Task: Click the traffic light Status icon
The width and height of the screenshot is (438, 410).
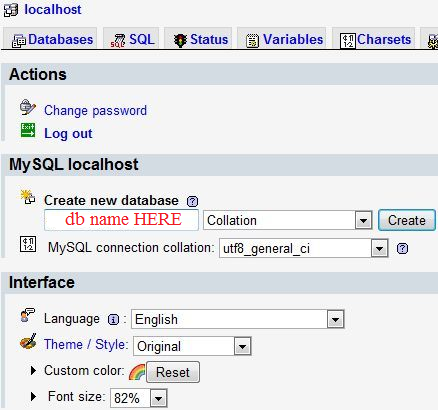Action: 180,41
